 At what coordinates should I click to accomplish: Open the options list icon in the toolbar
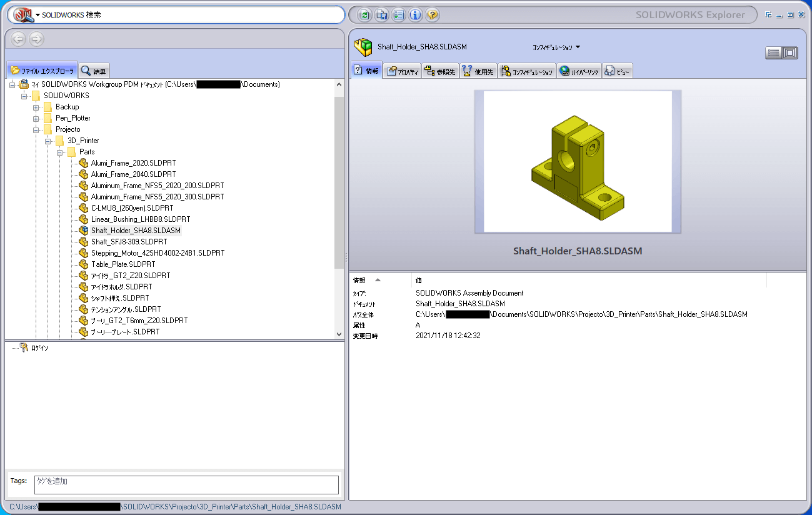click(x=398, y=14)
